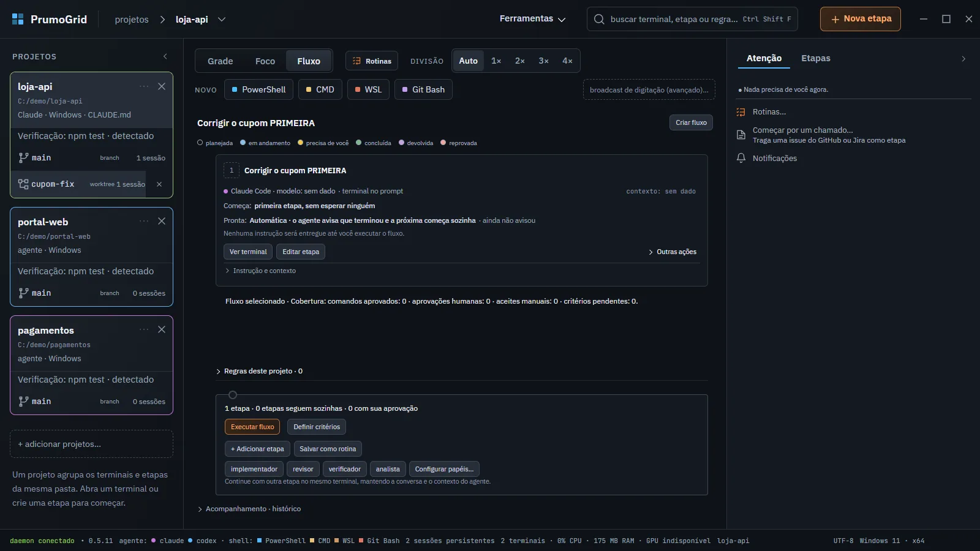Set division to 3×
980x551 pixels.
coord(544,61)
